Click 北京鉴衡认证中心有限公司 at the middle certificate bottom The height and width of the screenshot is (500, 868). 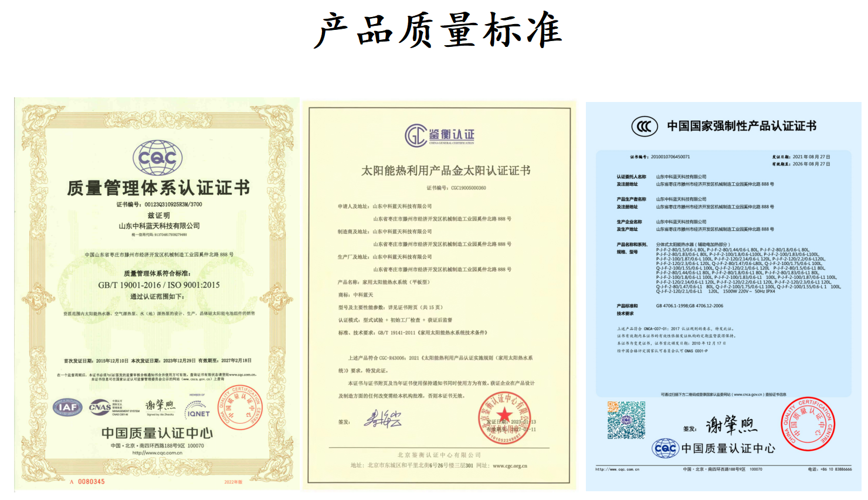click(x=439, y=455)
